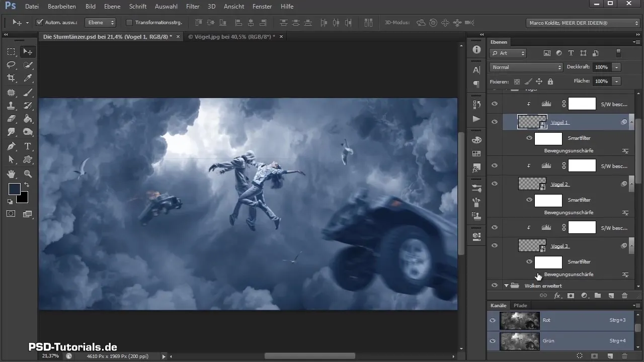
Task: Open the Character panel icon
Action: [476, 70]
